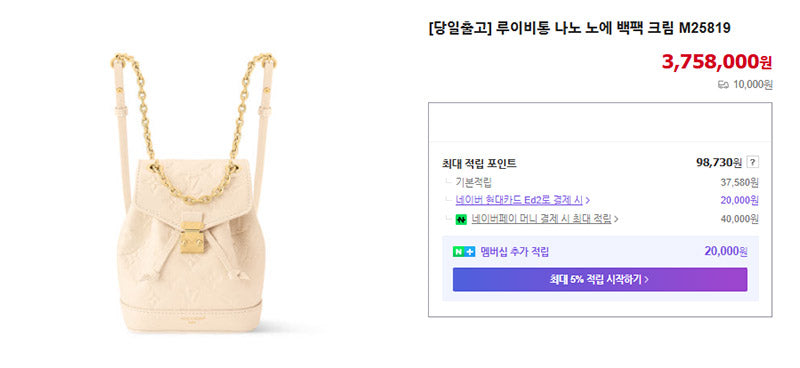This screenshot has height=368, width=800.
Task: Click the question mark help icon beside 98,730원
Action: click(x=753, y=163)
